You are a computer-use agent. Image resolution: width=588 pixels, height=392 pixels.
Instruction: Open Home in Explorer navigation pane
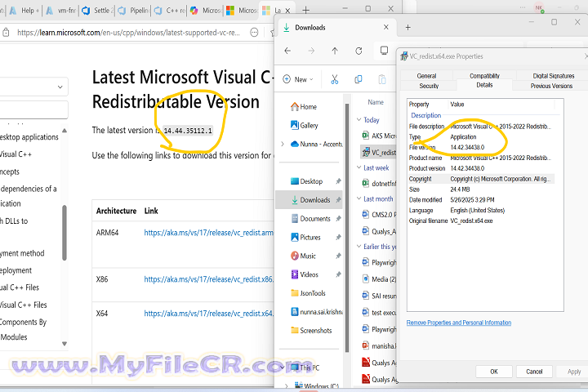pos(304,107)
